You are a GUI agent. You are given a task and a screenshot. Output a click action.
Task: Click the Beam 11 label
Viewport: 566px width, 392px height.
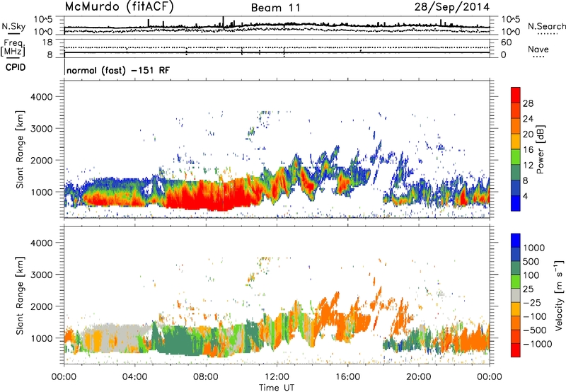(275, 8)
